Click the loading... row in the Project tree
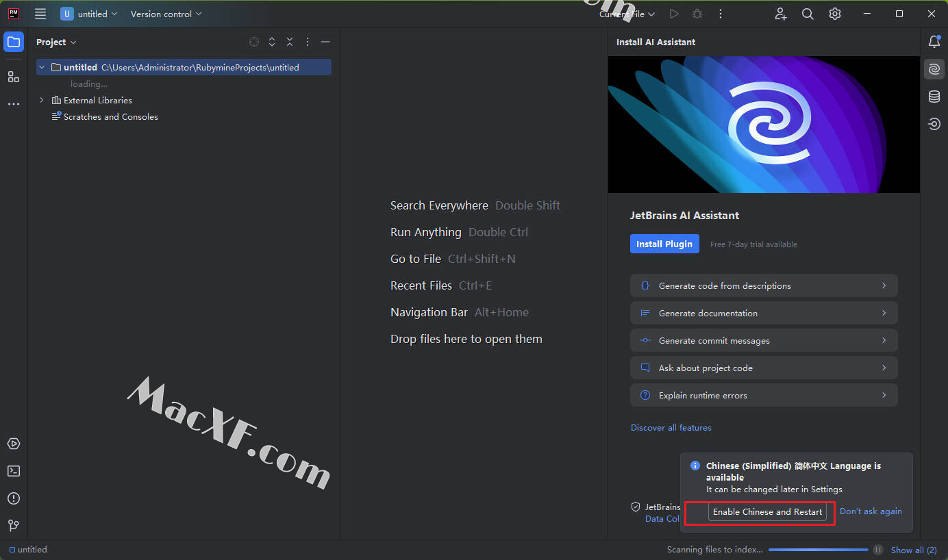948x560 pixels. [89, 84]
